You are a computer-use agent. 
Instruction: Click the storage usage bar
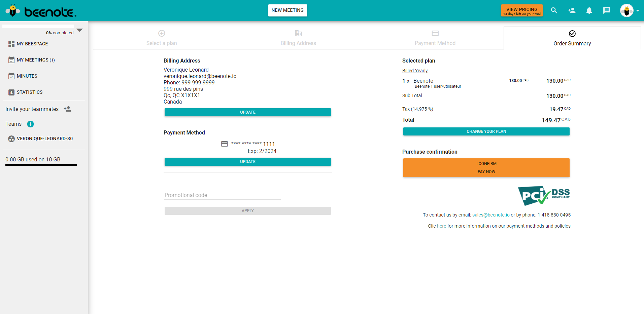[x=41, y=165]
